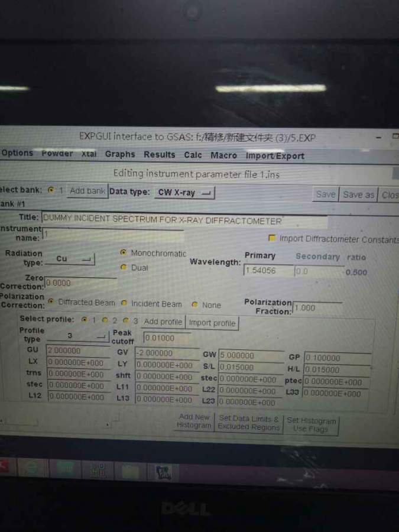Click Set Histogram Use Flags button
The width and height of the screenshot is (399, 532).
pos(311,425)
